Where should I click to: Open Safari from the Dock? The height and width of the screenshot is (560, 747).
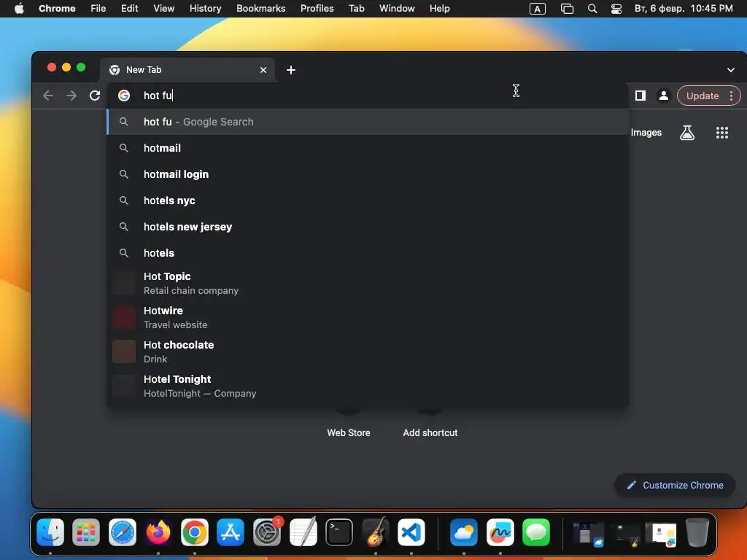point(123,532)
